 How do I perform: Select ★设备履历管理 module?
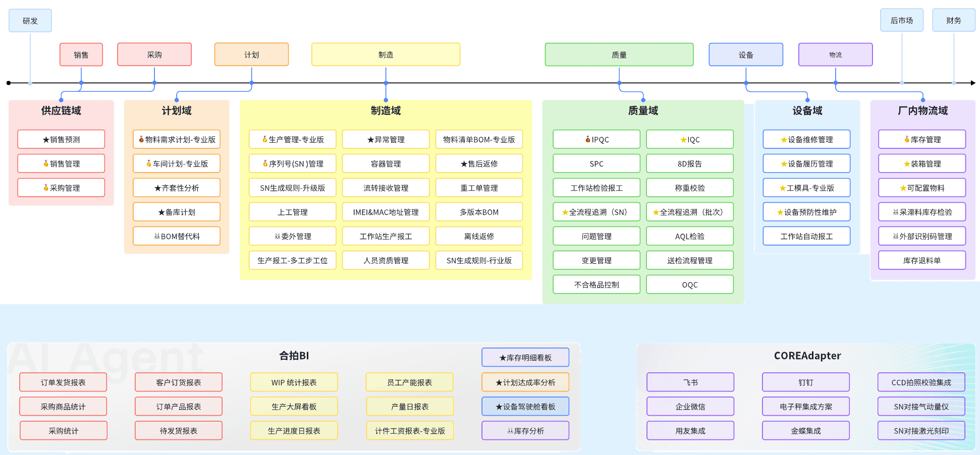(x=806, y=163)
